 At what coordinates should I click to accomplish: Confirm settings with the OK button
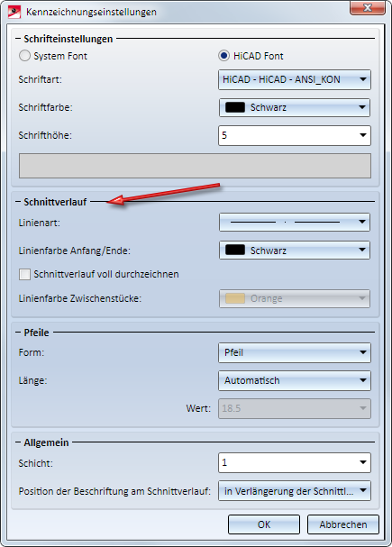(264, 524)
